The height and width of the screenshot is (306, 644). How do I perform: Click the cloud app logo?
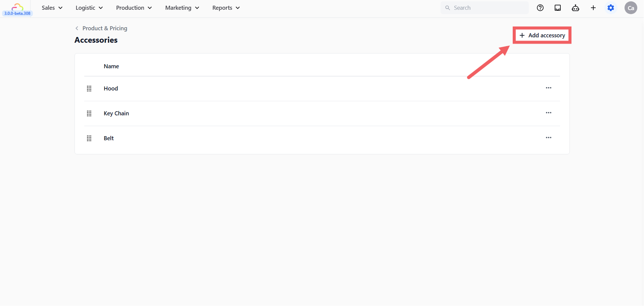[x=17, y=7]
